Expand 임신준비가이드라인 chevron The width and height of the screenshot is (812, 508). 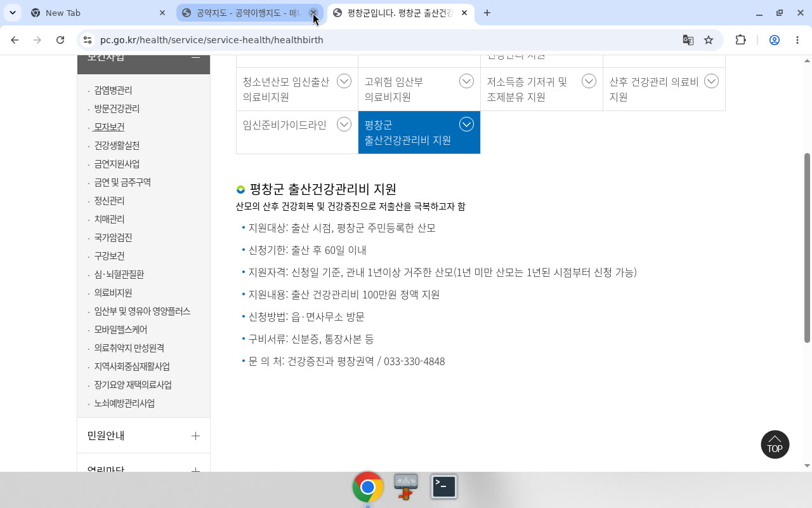pos(344,124)
